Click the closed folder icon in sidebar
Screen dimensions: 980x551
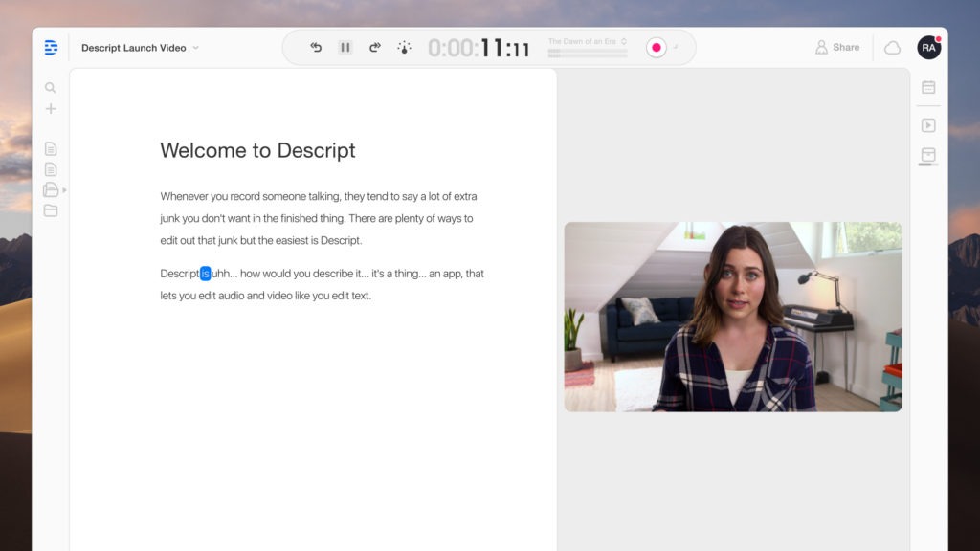click(x=51, y=210)
